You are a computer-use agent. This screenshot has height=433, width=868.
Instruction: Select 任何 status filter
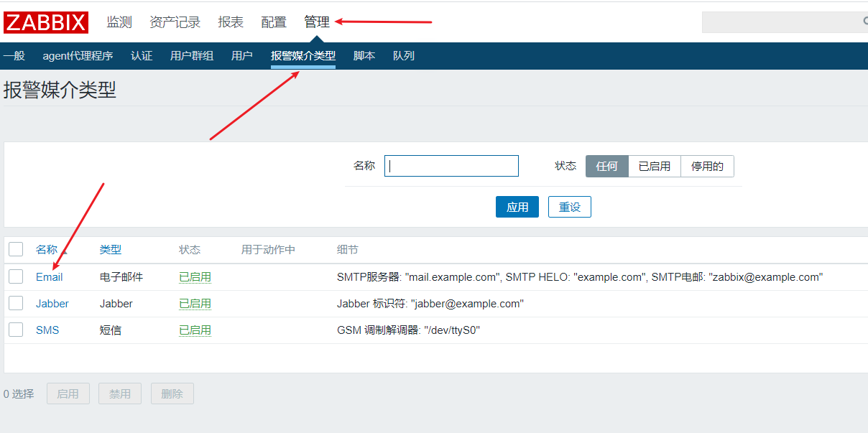(x=607, y=166)
